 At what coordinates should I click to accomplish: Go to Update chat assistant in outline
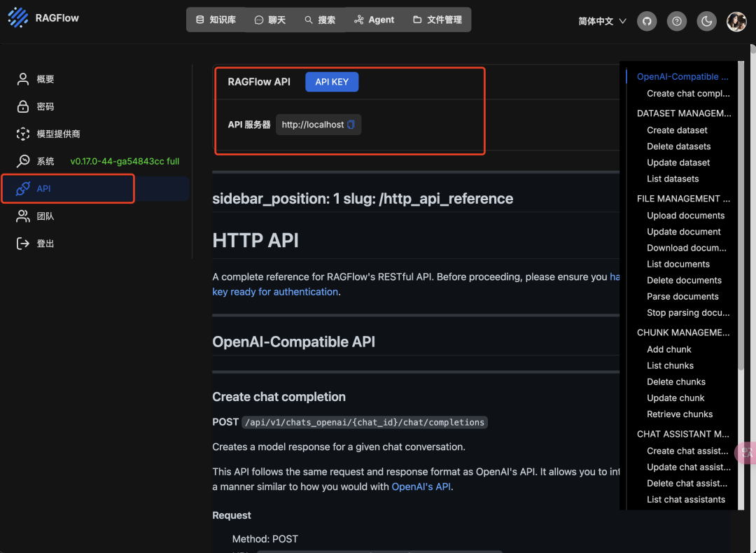[x=689, y=467]
